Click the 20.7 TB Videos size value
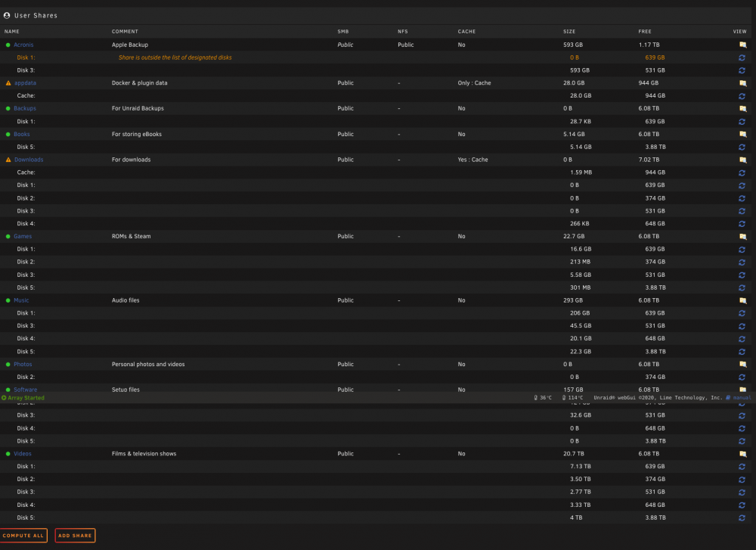Image resolution: width=756 pixels, height=550 pixels. (x=574, y=454)
